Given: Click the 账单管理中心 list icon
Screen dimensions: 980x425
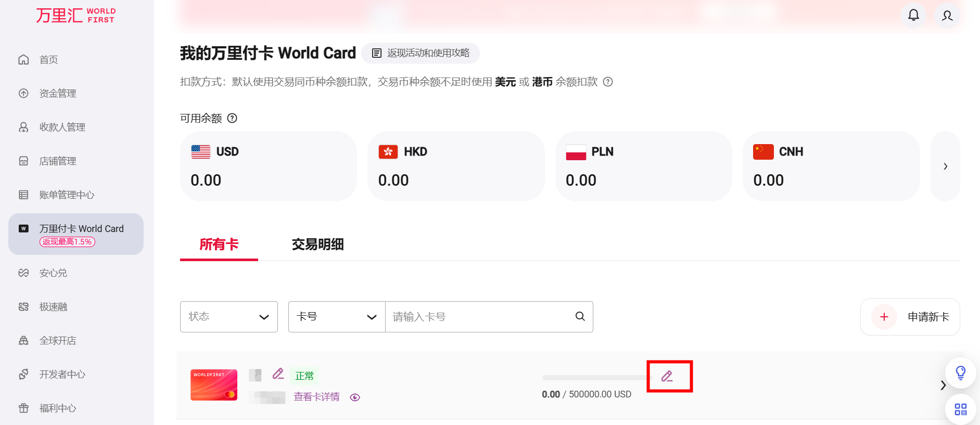Looking at the screenshot, I should pos(23,195).
